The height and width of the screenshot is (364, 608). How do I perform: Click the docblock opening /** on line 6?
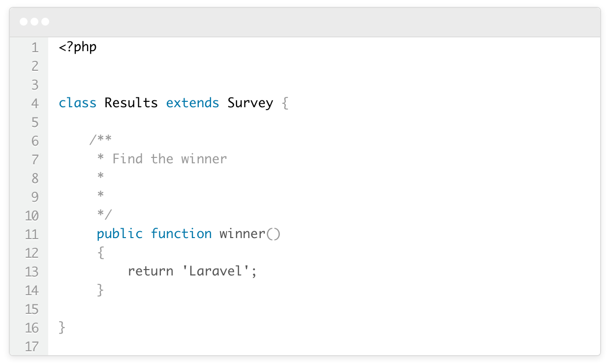(101, 140)
